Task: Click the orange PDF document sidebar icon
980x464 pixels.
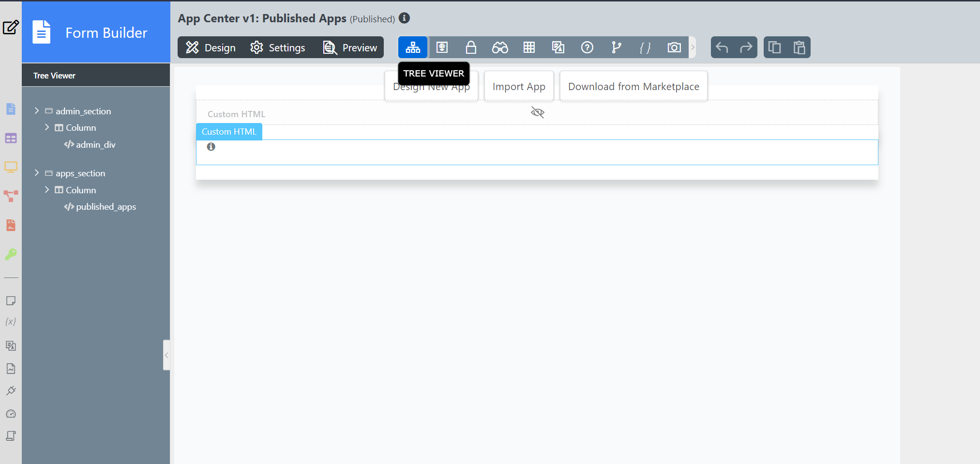Action: [11, 225]
